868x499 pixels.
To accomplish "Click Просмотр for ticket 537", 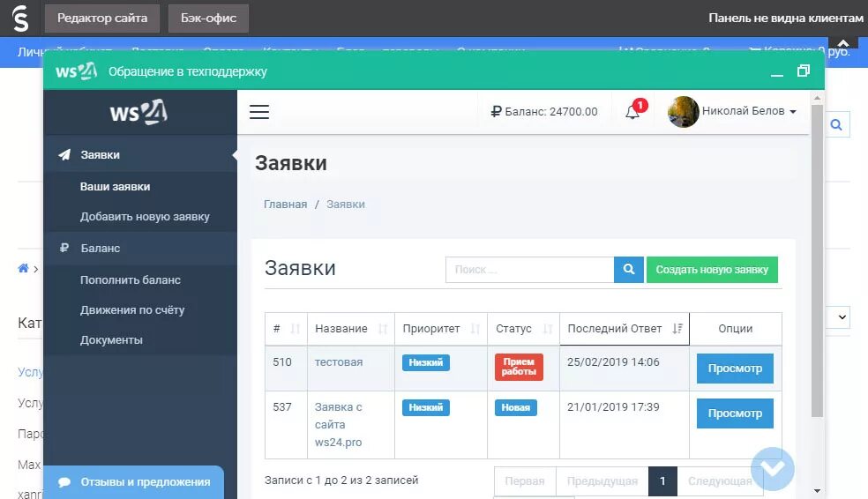I will click(735, 413).
